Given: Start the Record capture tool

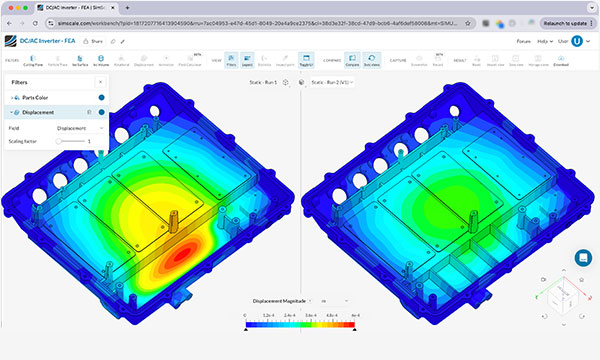Looking at the screenshot, I should point(438,60).
